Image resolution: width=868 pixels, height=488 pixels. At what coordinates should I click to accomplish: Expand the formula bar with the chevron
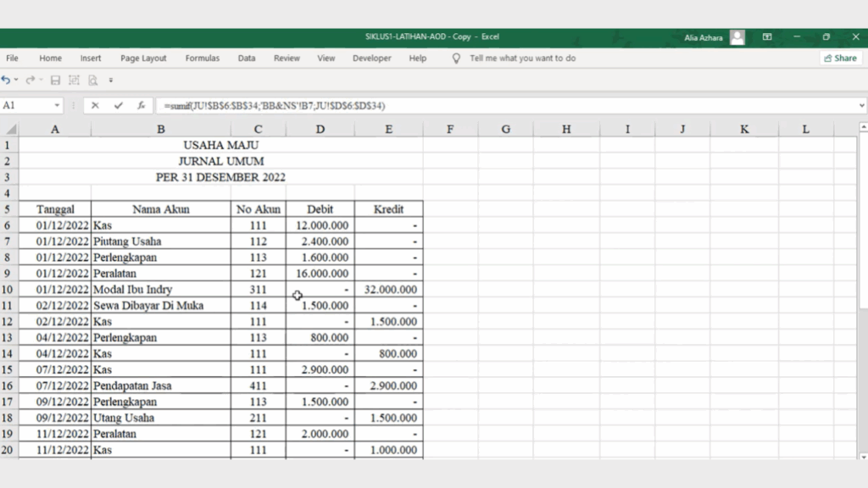pos(861,106)
